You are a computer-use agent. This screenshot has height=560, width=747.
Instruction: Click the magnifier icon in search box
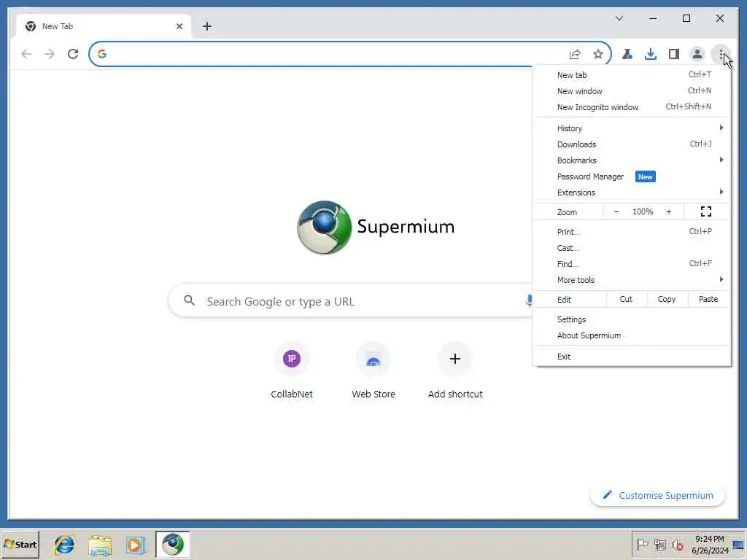coord(189,300)
